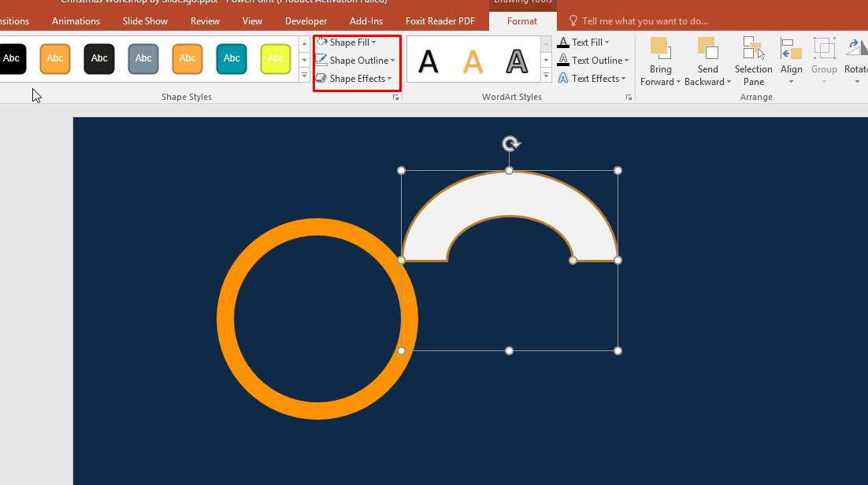Switch to the Animations tab
This screenshot has height=485, width=868.
(x=76, y=21)
